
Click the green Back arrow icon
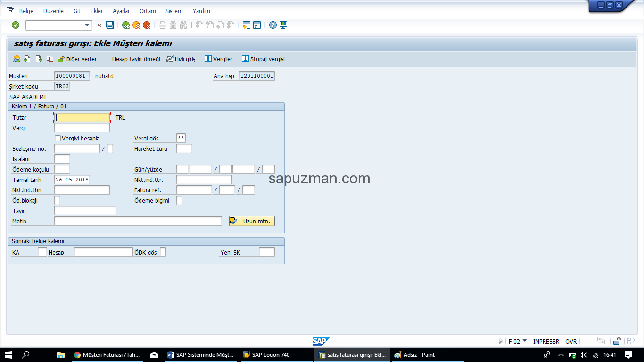125,25
